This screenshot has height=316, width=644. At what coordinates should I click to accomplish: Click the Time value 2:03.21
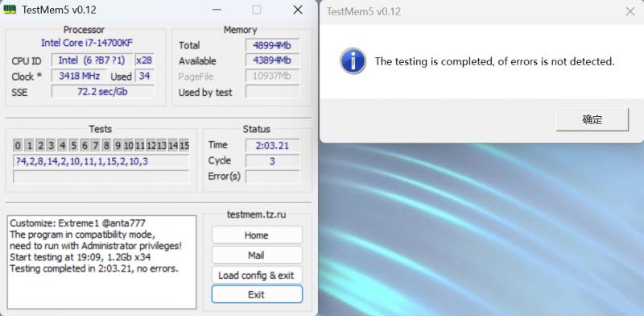(273, 145)
